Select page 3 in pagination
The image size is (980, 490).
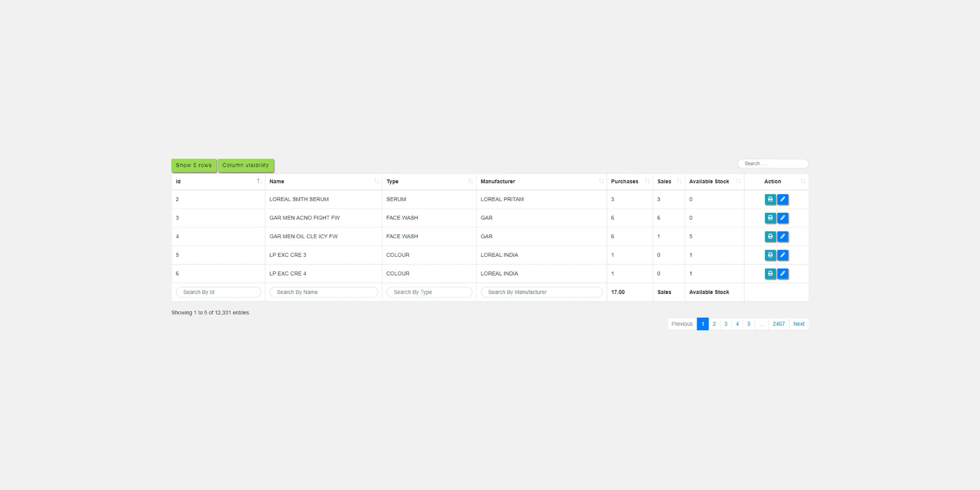726,324
